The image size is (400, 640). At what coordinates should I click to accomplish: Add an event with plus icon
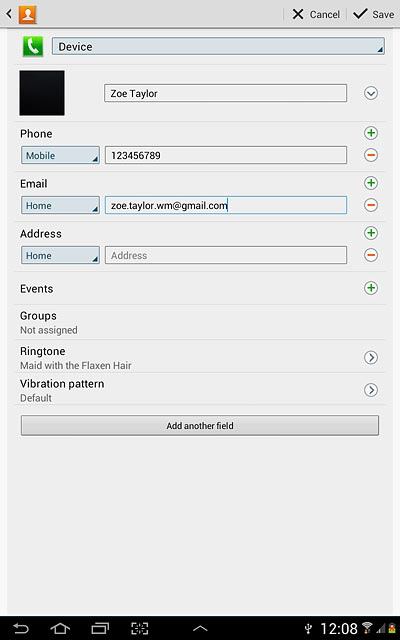click(371, 288)
